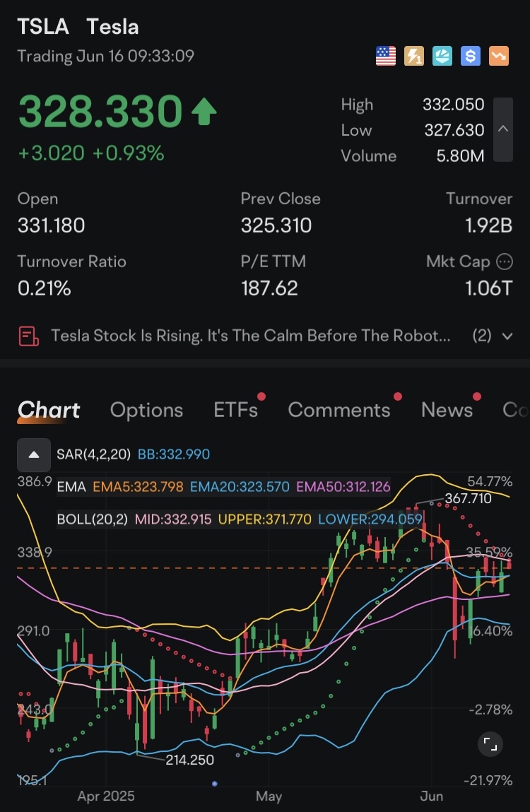Open the Comments tab
The image size is (530, 812).
[339, 410]
